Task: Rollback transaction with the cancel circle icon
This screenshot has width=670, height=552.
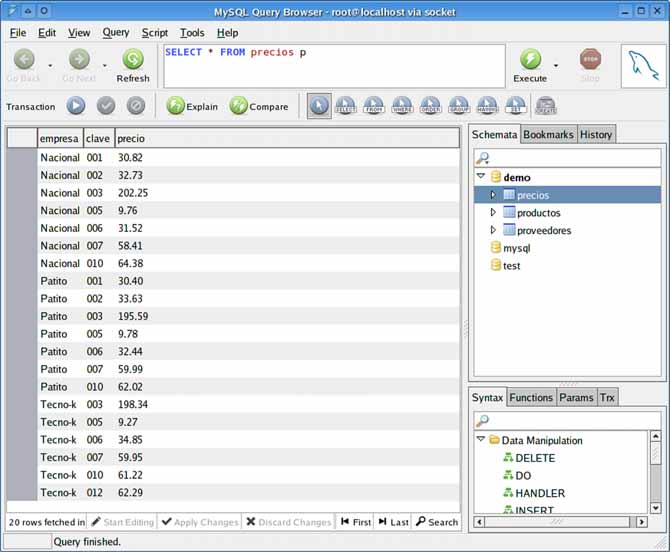Action: coord(136,106)
